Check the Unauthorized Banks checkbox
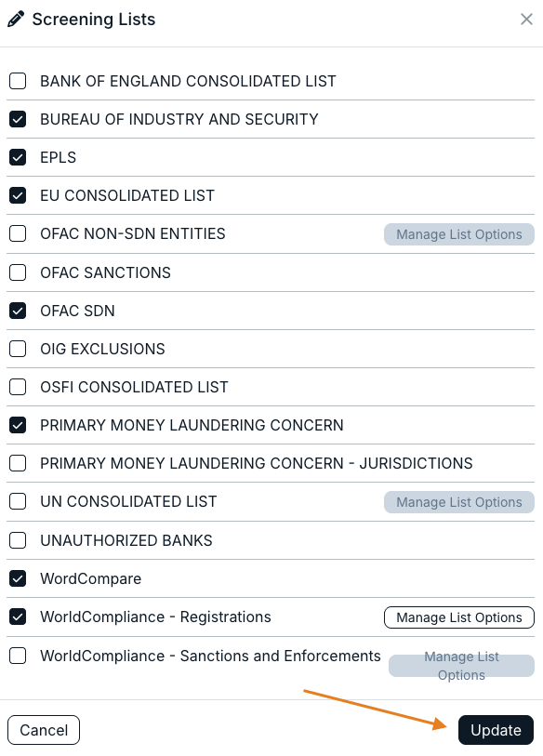This screenshot has height=756, width=543. 18,540
